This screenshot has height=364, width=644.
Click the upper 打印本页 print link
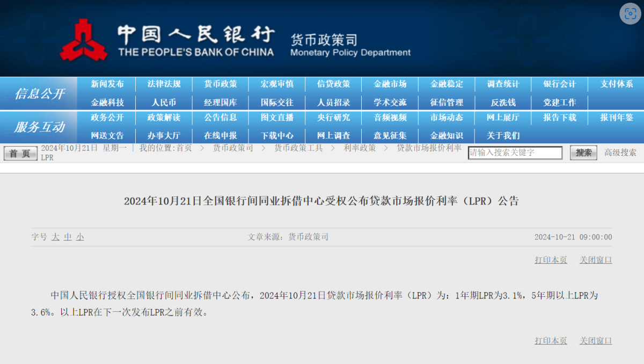[x=551, y=260]
